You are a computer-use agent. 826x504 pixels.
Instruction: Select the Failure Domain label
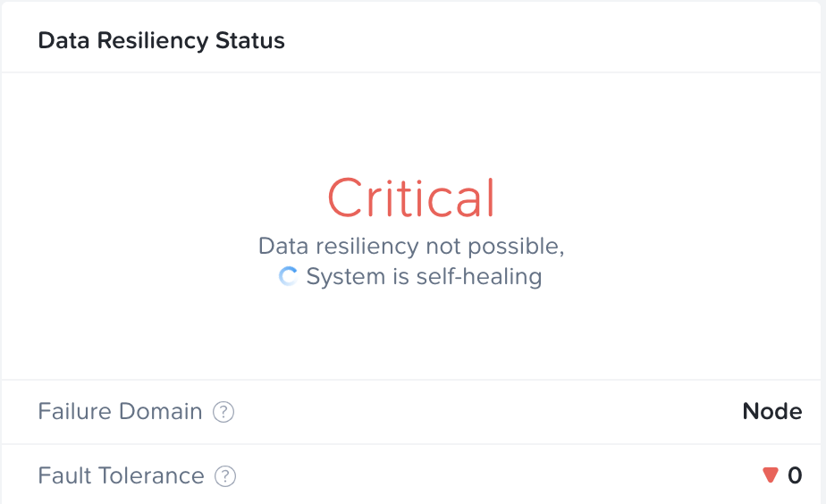click(120, 411)
